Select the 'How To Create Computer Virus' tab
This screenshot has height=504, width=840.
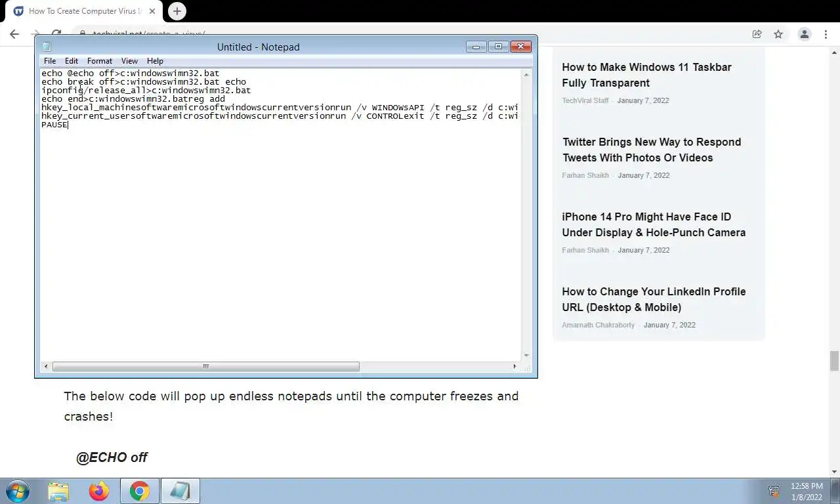tap(84, 11)
